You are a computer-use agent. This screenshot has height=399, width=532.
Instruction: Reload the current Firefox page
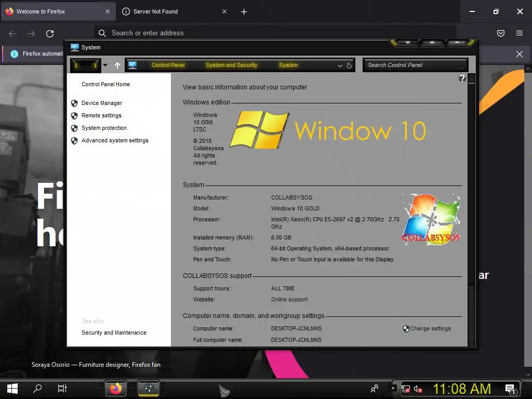[50, 34]
